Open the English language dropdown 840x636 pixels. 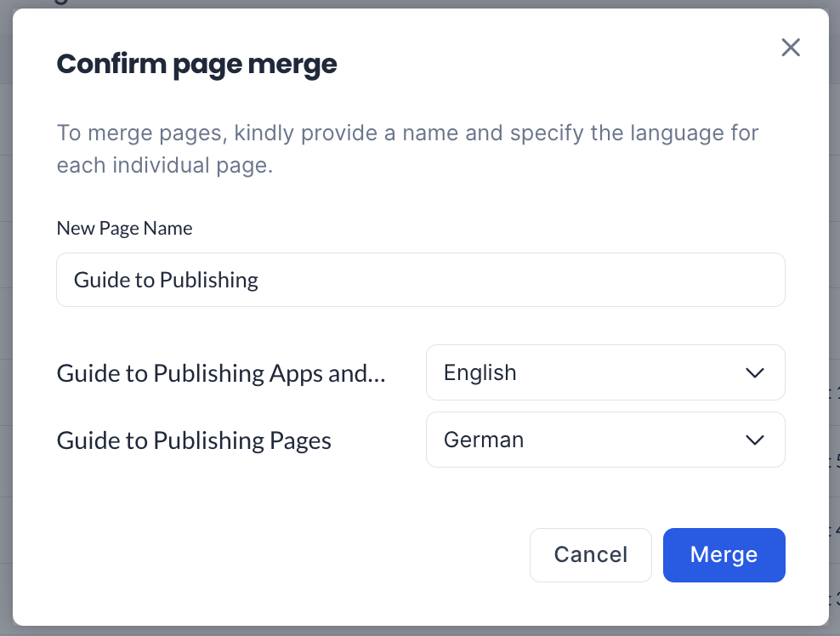click(605, 372)
